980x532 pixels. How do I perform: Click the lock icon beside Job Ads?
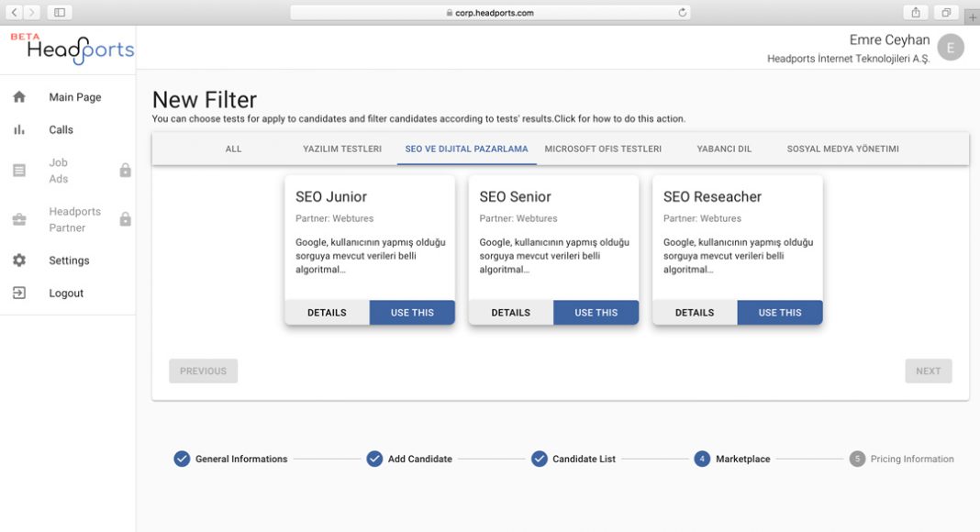[x=125, y=170]
